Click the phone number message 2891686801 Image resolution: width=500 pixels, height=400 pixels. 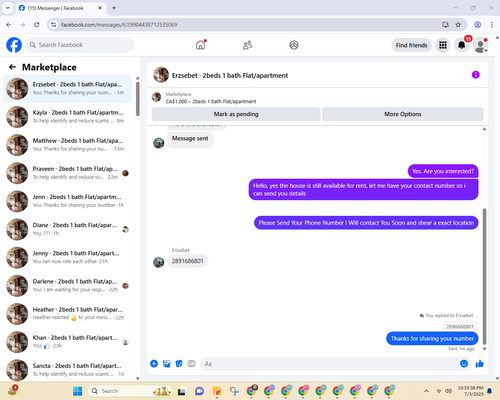point(188,261)
